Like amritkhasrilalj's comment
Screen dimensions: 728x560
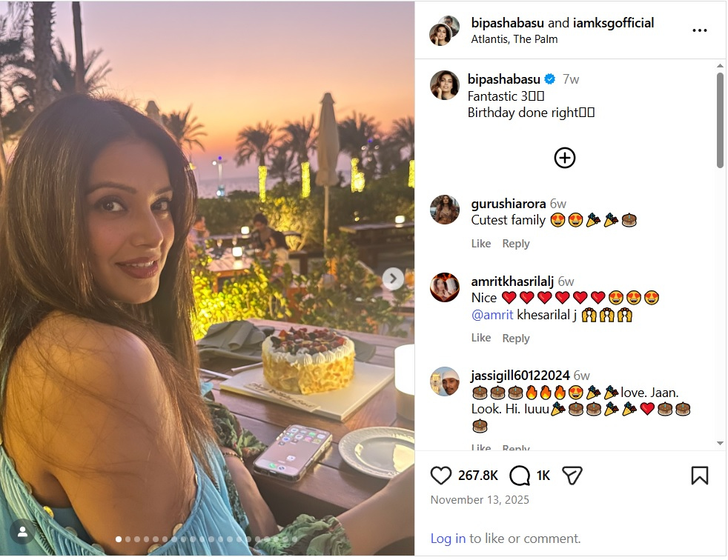coord(481,338)
